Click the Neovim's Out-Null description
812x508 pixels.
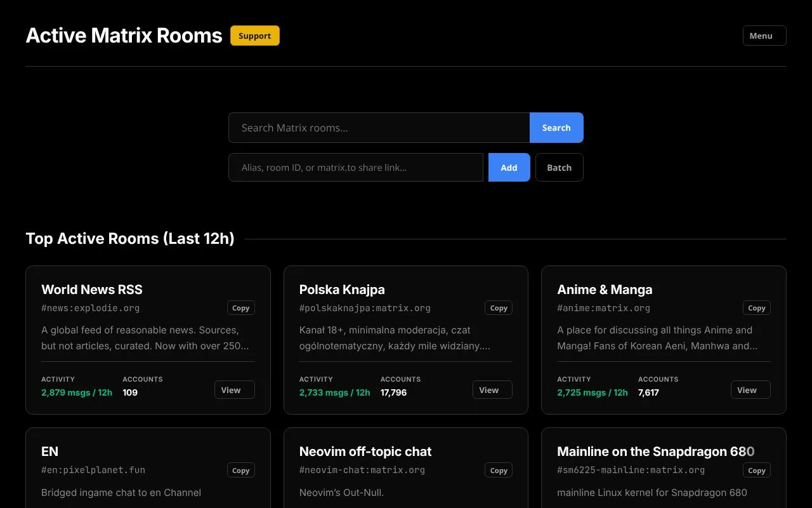click(x=341, y=493)
